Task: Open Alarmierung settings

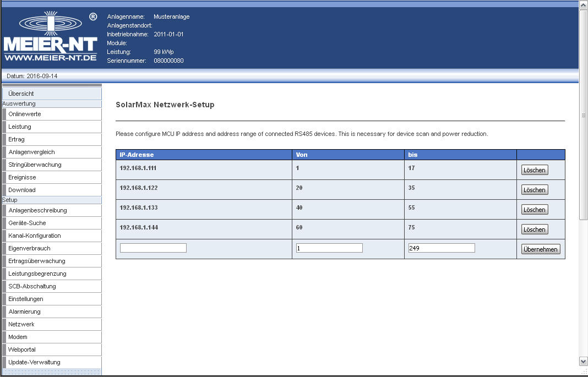Action: (52, 312)
